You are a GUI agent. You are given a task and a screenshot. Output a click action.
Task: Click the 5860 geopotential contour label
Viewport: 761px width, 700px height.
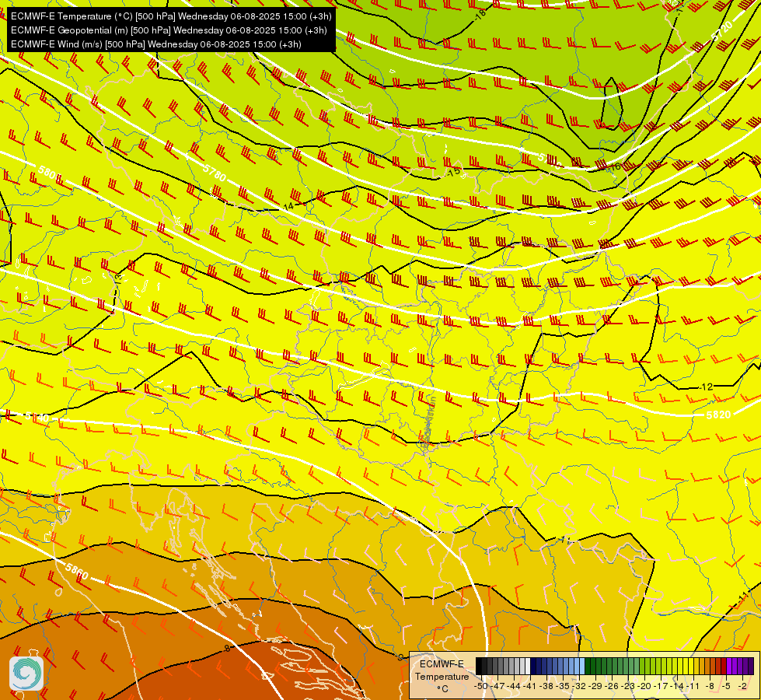[x=77, y=571]
